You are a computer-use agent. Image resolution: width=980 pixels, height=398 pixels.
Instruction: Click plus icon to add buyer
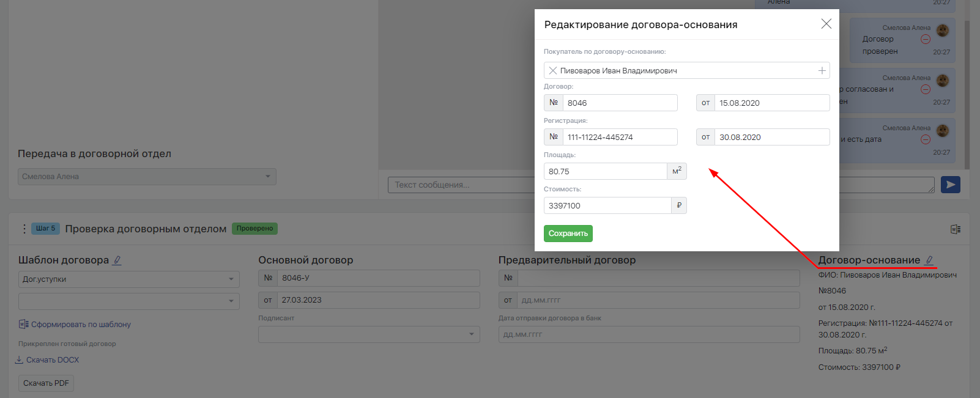822,71
